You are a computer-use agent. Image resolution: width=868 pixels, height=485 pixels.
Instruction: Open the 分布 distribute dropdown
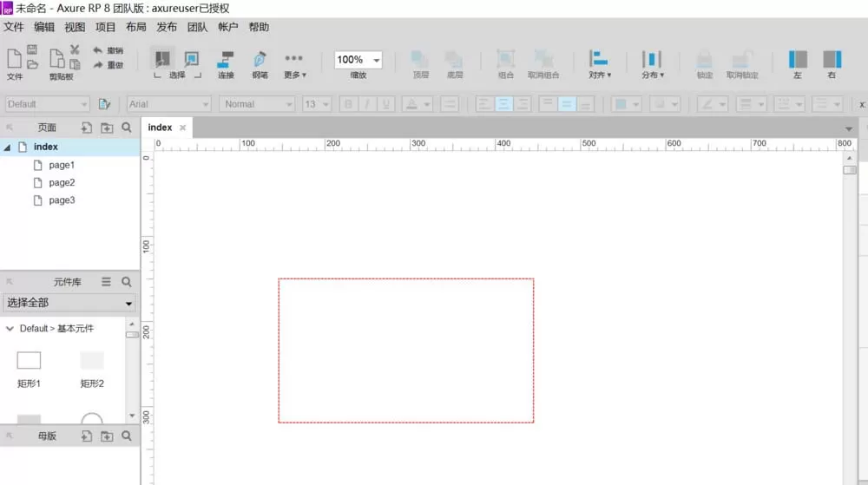point(652,64)
